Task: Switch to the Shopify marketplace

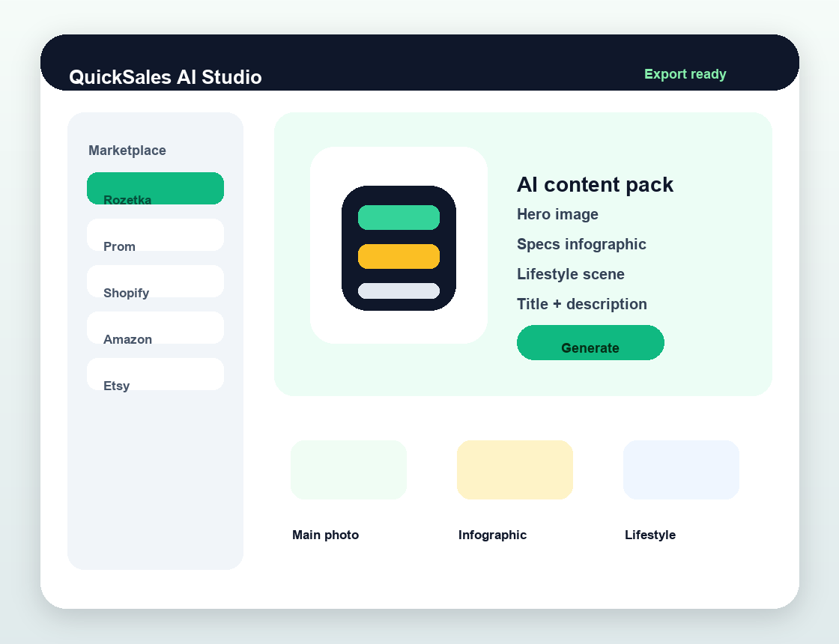Action: 155,282
